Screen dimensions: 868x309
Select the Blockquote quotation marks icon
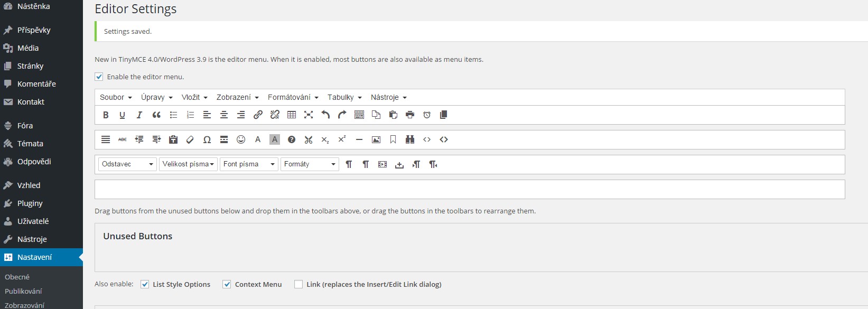point(156,115)
